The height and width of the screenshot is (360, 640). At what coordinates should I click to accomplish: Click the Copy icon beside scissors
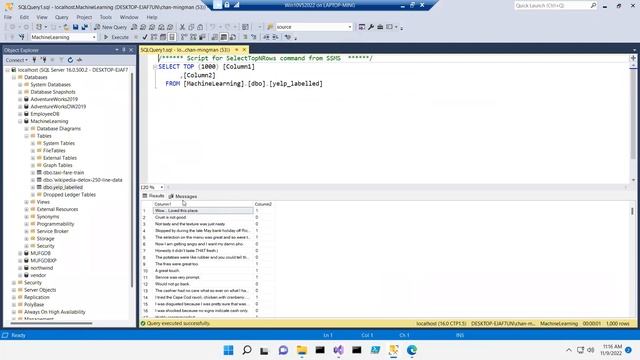pos(191,27)
